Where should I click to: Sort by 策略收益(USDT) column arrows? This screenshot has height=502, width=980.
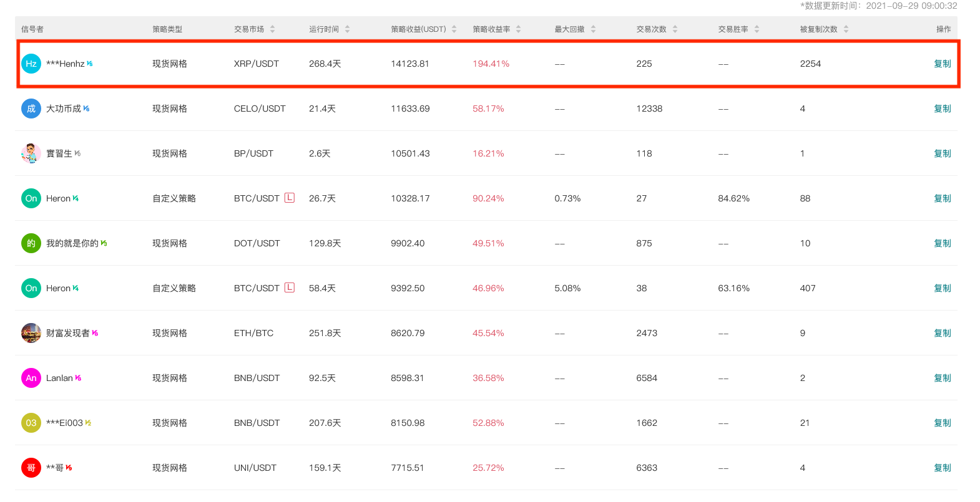click(454, 29)
